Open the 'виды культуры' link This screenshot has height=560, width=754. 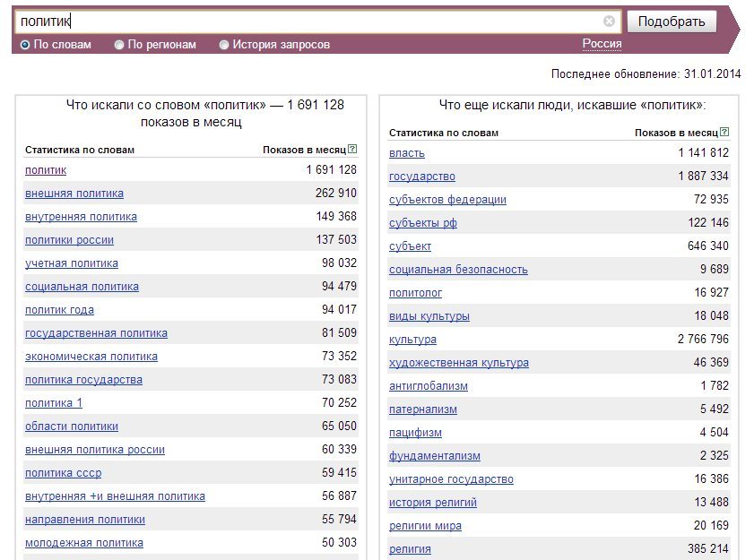click(429, 316)
